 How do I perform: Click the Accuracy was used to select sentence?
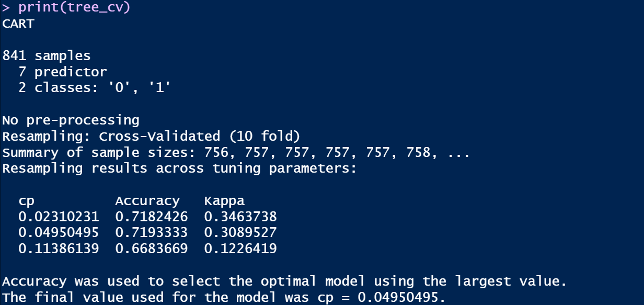click(284, 281)
